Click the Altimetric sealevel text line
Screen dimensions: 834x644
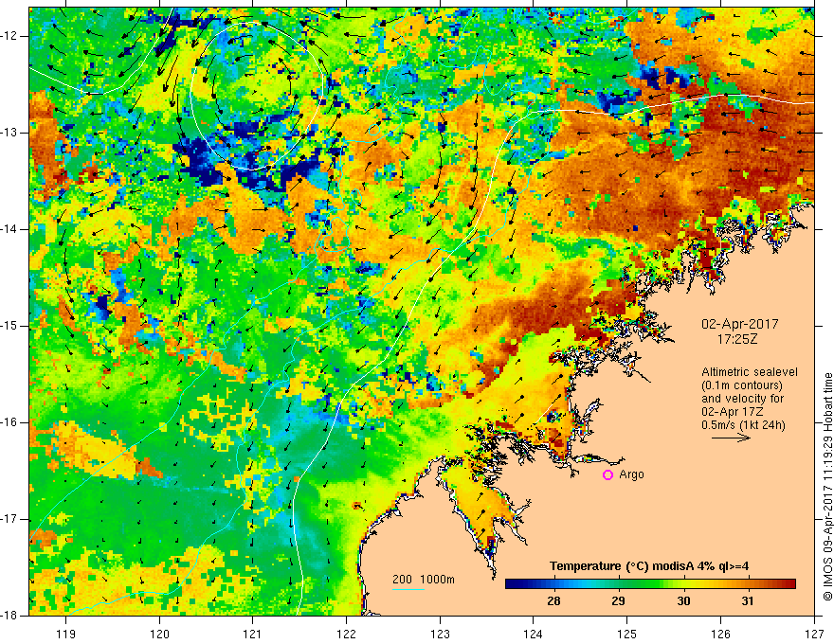pos(750,372)
